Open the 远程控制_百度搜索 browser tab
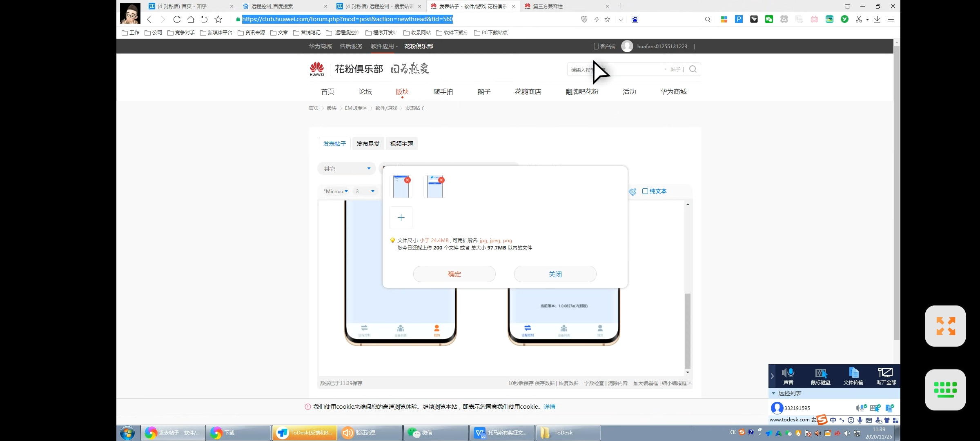 coord(285,6)
